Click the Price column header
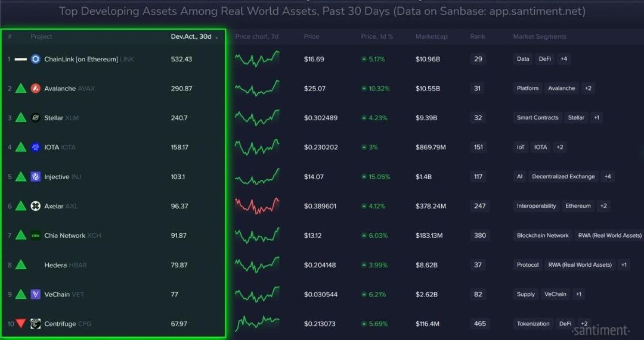The width and height of the screenshot is (644, 340). (311, 36)
